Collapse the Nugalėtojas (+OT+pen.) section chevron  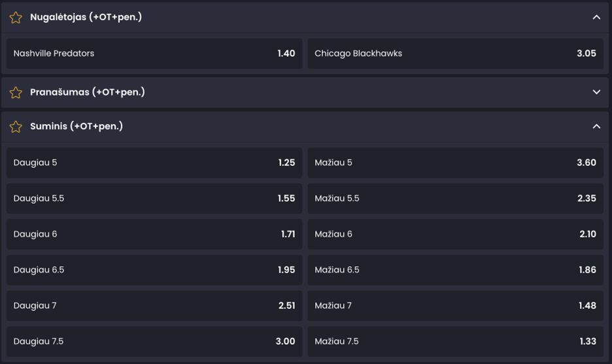[x=596, y=17]
